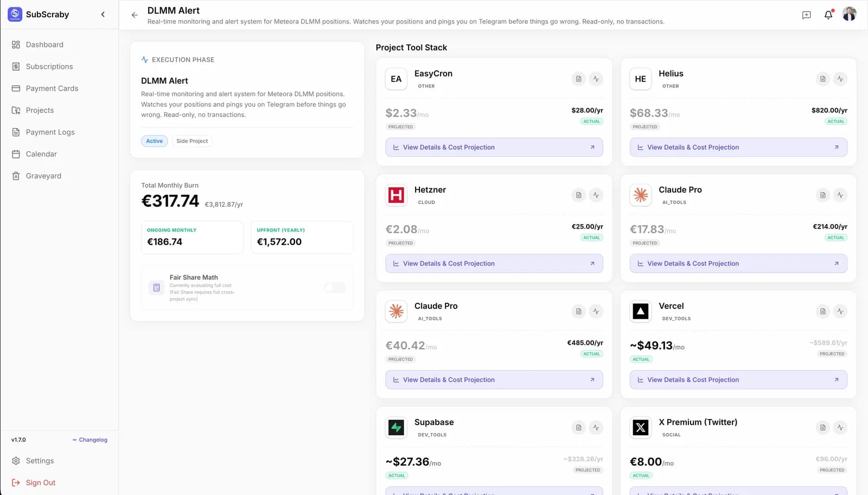
Task: Open the feedback message icon in header
Action: [x=807, y=15]
